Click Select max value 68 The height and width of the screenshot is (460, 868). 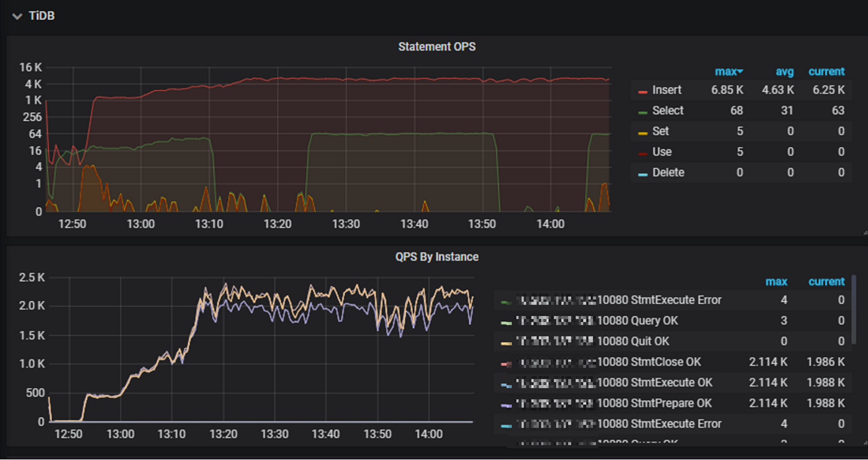coord(736,110)
